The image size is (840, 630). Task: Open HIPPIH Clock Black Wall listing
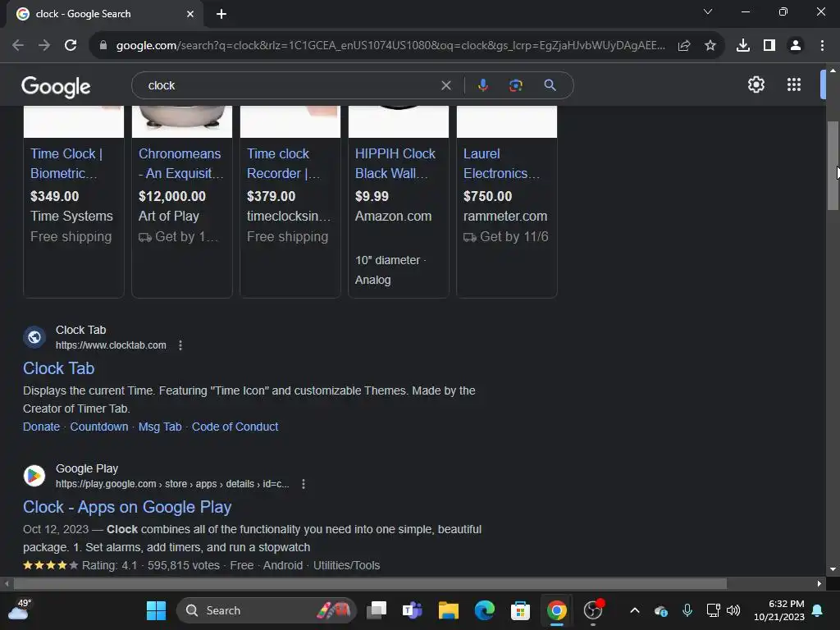(x=395, y=163)
